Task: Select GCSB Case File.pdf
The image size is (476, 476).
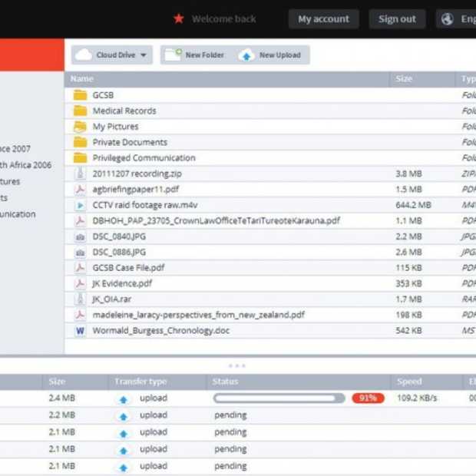Action: 128,268
